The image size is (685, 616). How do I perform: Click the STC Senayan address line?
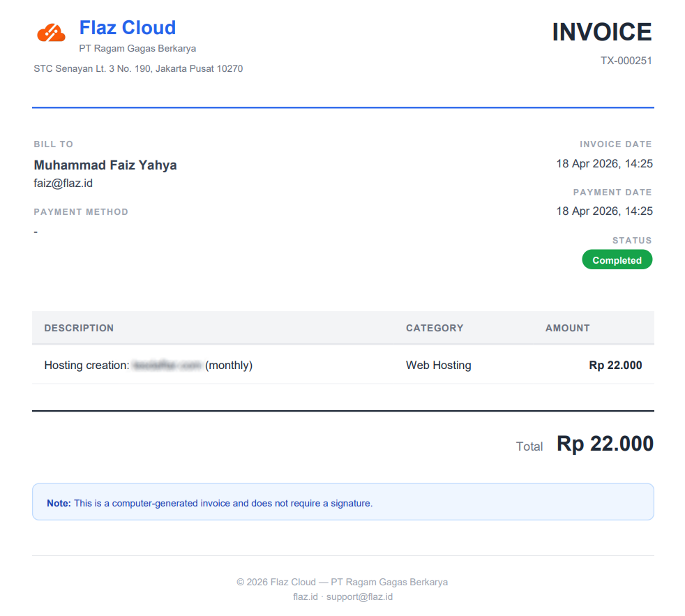coord(138,69)
